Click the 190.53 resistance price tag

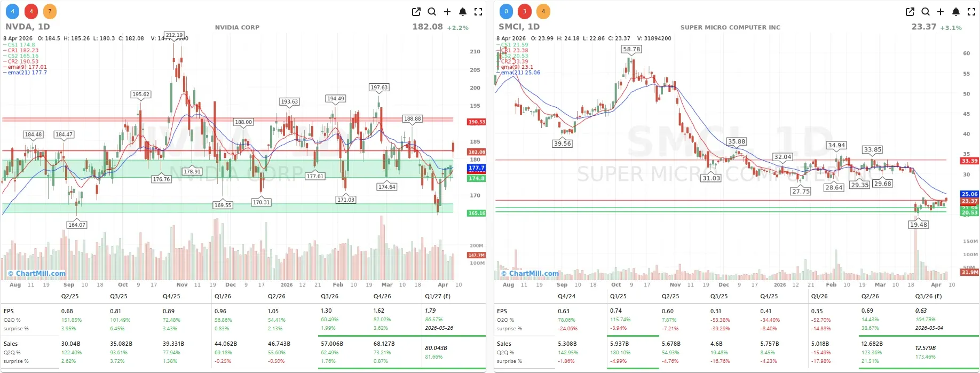click(477, 122)
